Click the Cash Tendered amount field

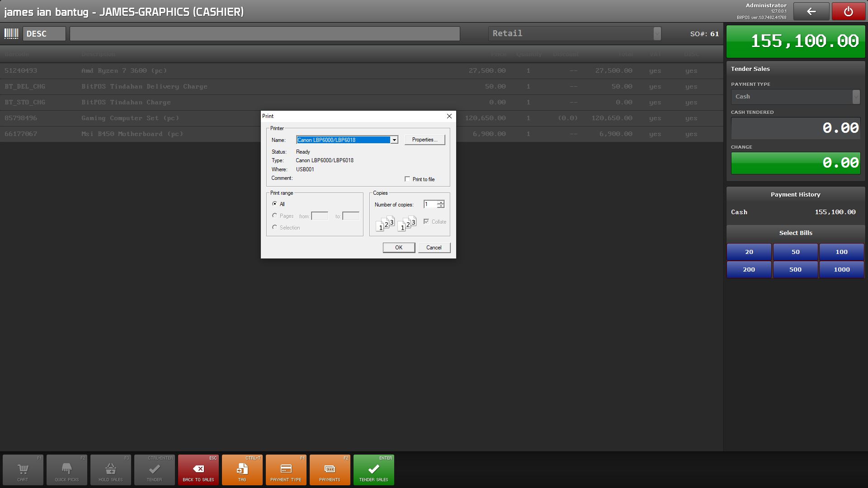(795, 128)
